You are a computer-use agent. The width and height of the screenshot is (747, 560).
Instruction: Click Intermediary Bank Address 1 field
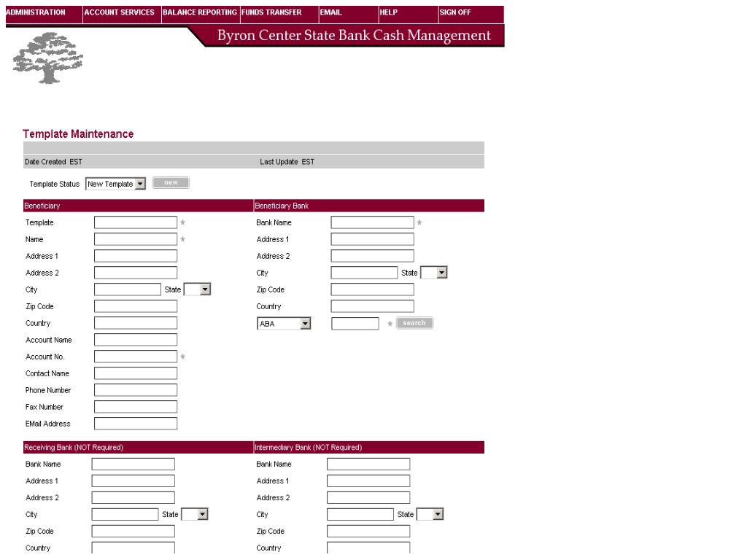[368, 481]
